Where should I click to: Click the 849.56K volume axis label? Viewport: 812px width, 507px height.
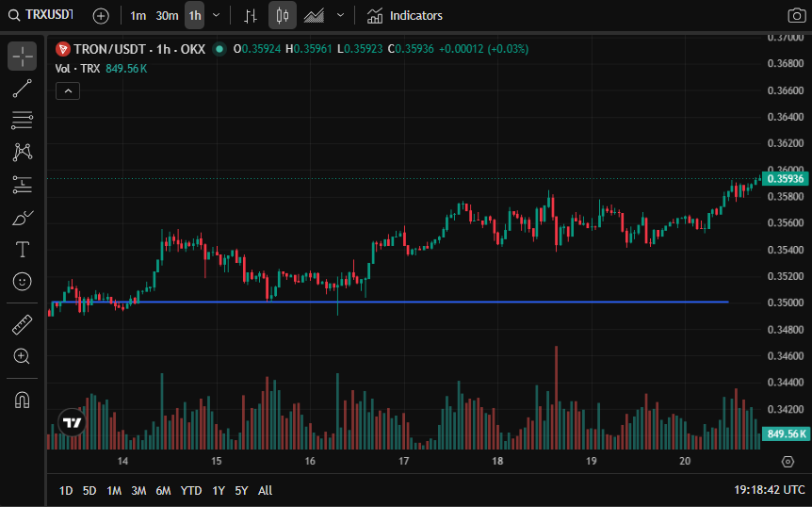(x=785, y=433)
